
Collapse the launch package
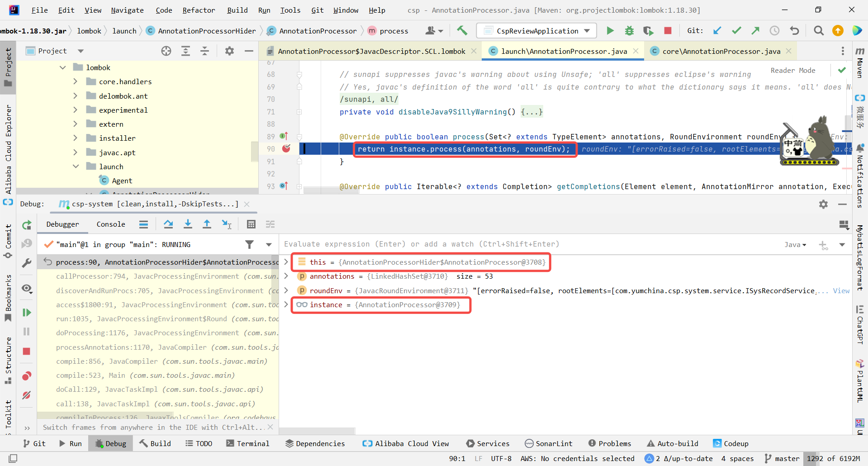tap(75, 166)
